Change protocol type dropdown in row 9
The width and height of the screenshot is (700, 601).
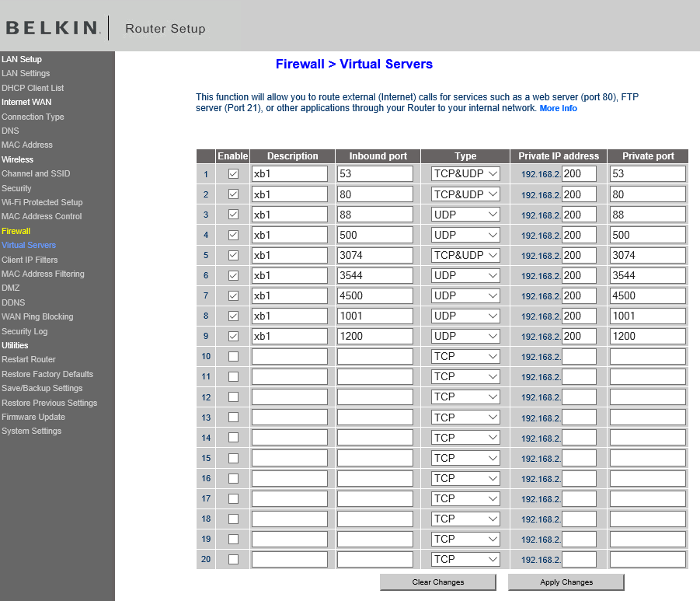tap(465, 336)
